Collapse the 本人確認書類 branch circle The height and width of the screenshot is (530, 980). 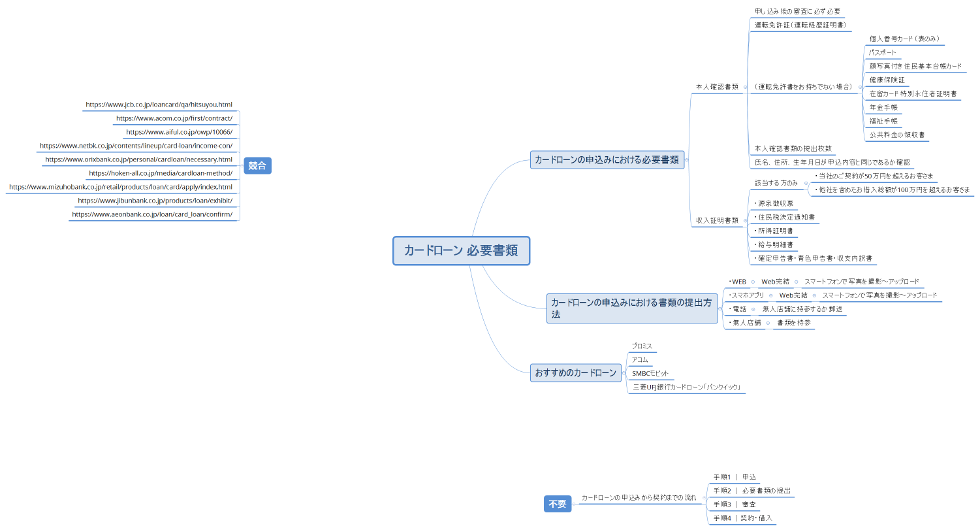[x=745, y=86]
